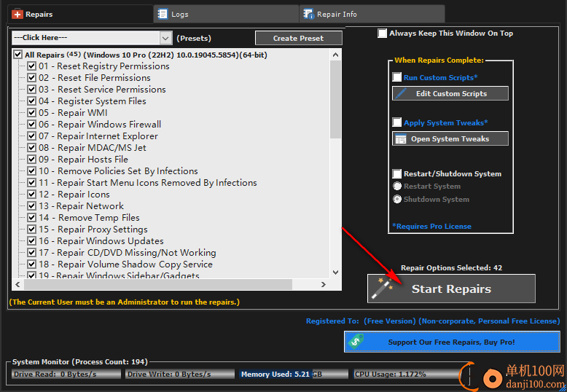Uncheck 10 - Remove Policies Set By Infections
Image resolution: width=567 pixels, height=392 pixels.
coord(32,171)
